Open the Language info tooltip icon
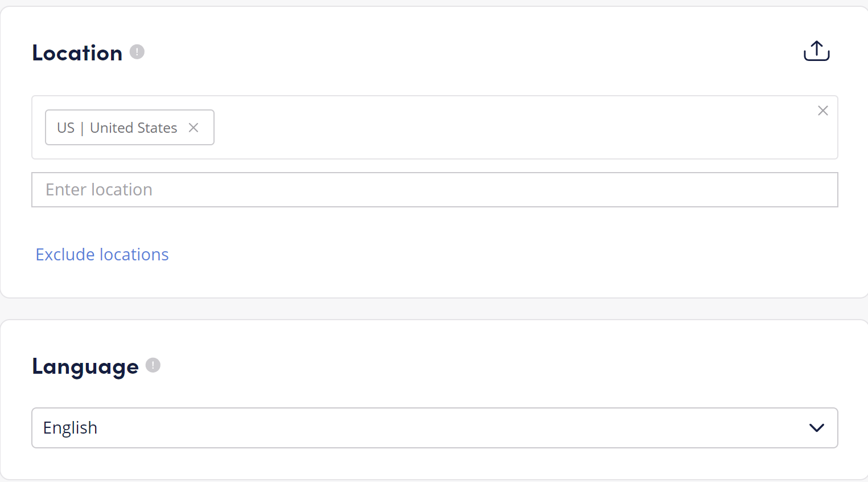 [153, 365]
